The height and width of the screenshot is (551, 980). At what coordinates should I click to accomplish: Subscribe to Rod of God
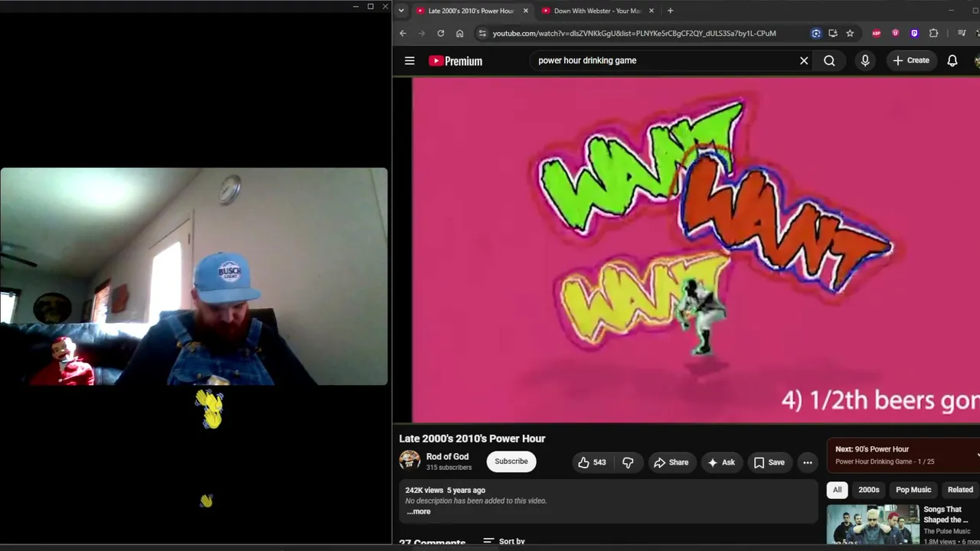click(511, 461)
